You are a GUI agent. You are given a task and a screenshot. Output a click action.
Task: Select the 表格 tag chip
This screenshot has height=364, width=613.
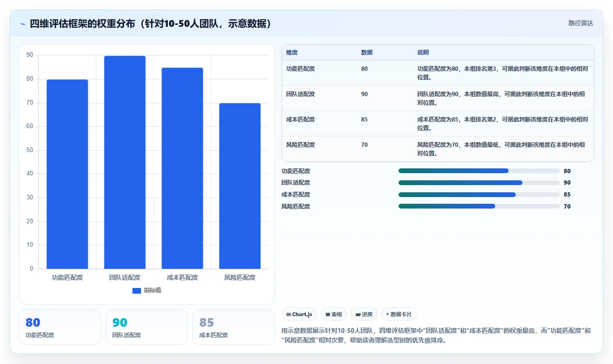coord(334,314)
